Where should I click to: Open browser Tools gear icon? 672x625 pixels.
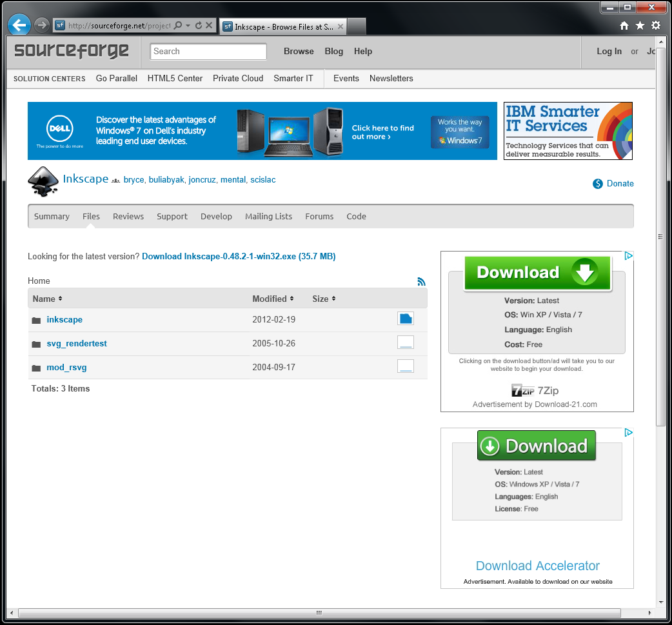[x=656, y=26]
